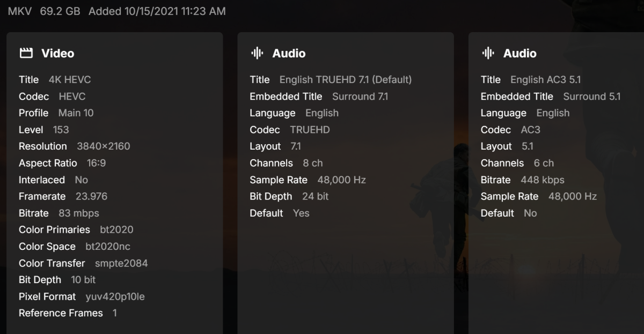This screenshot has width=644, height=334.
Task: Select the 3840×2160 resolution value
Action: coord(103,146)
